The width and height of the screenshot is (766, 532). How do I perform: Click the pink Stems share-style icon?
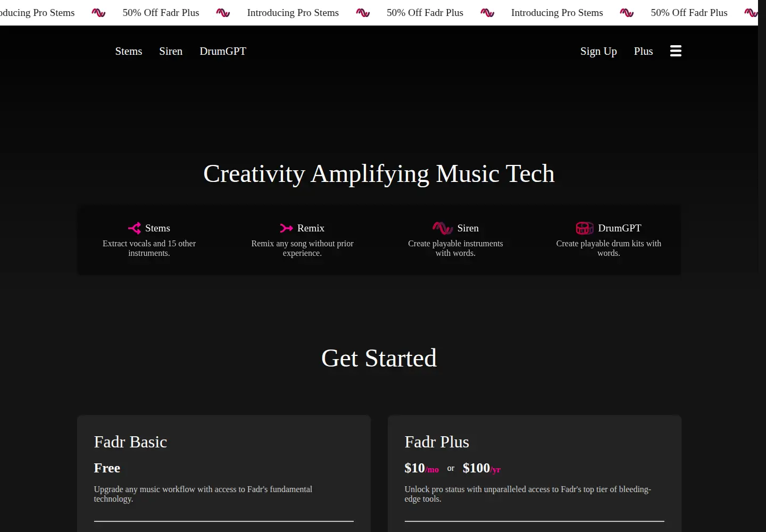(135, 228)
